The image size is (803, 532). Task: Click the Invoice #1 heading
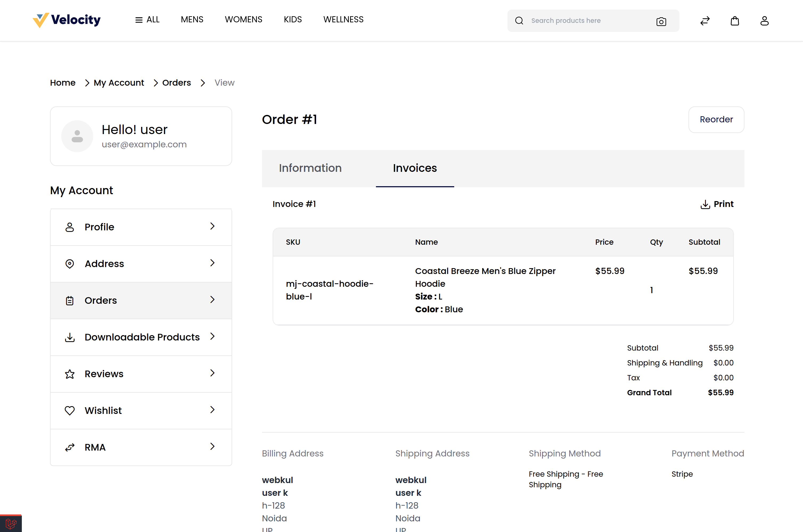[x=294, y=204]
